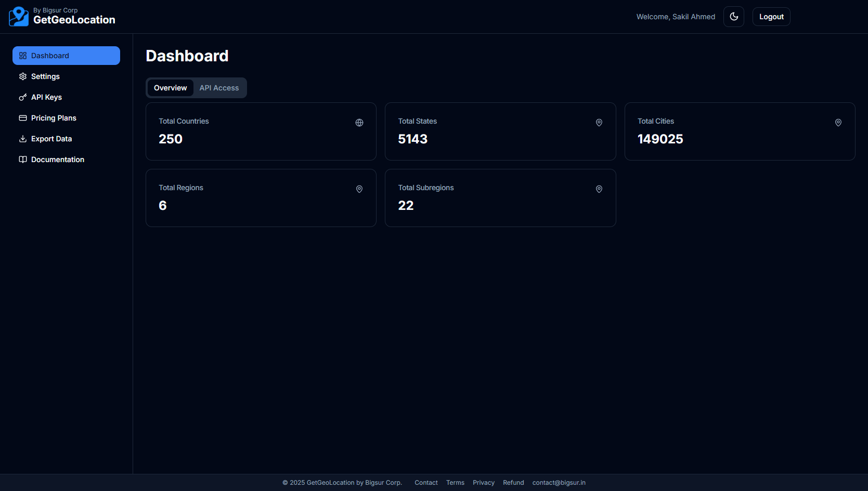868x491 pixels.
Task: Click the 2025 copyright footer text
Action: tap(342, 483)
